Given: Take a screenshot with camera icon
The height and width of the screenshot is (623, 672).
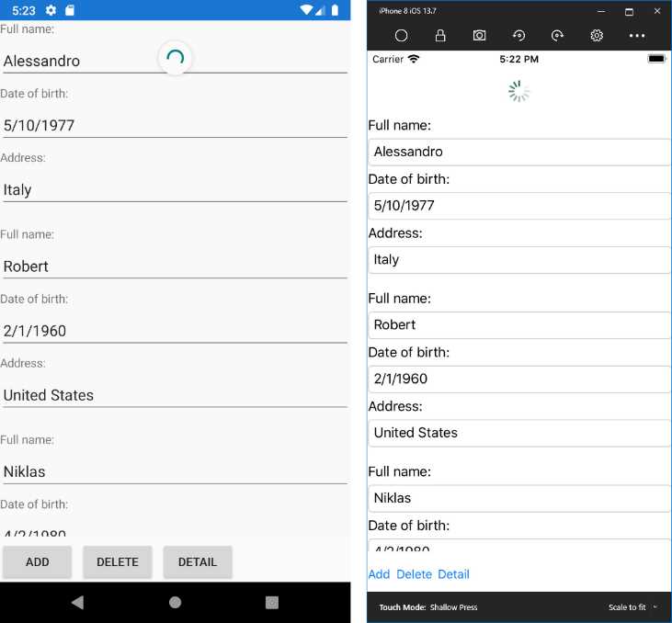Looking at the screenshot, I should pyautogui.click(x=479, y=36).
